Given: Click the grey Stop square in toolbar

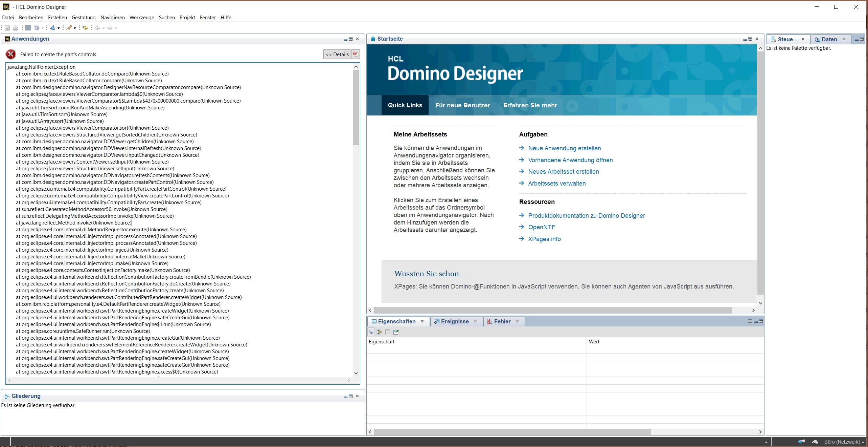Looking at the screenshot, I should click(28, 28).
